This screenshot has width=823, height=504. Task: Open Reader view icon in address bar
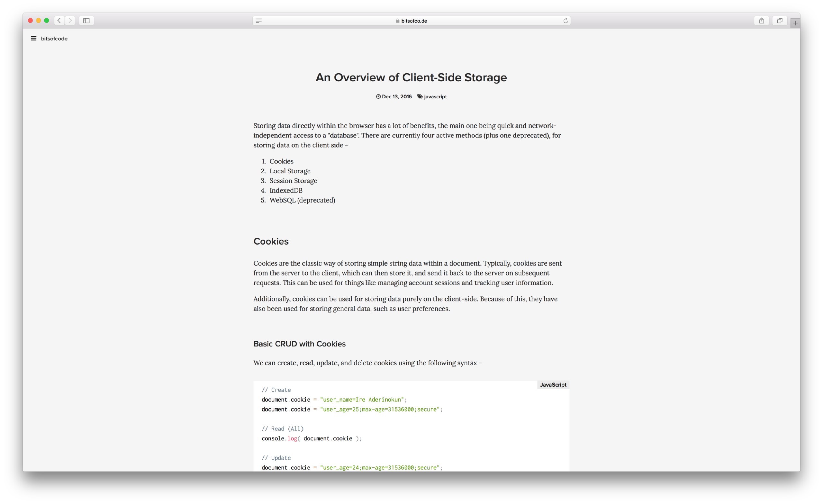point(258,21)
